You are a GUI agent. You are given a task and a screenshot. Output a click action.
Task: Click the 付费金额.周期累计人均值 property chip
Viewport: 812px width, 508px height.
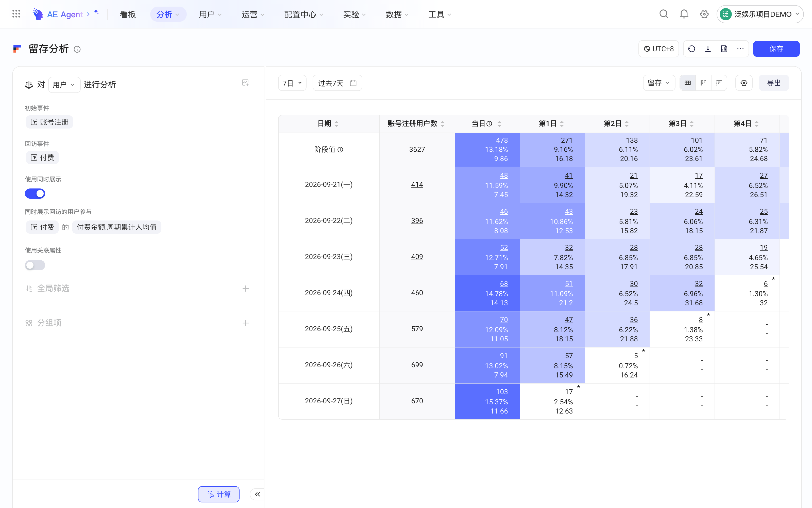[x=116, y=227]
